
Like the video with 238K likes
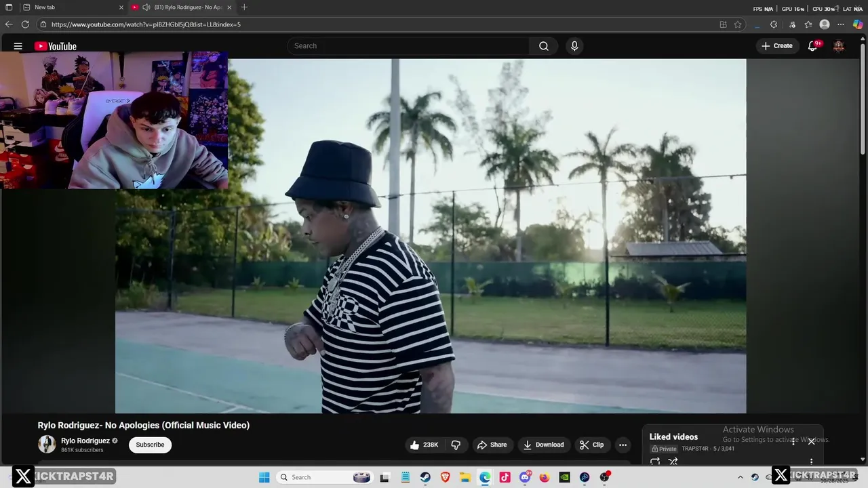[423, 445]
